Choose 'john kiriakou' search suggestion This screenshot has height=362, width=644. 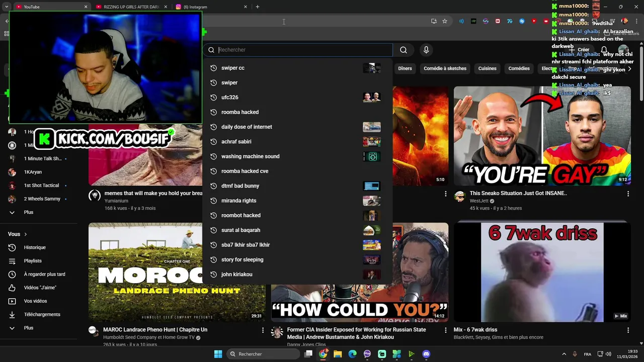coord(298,275)
